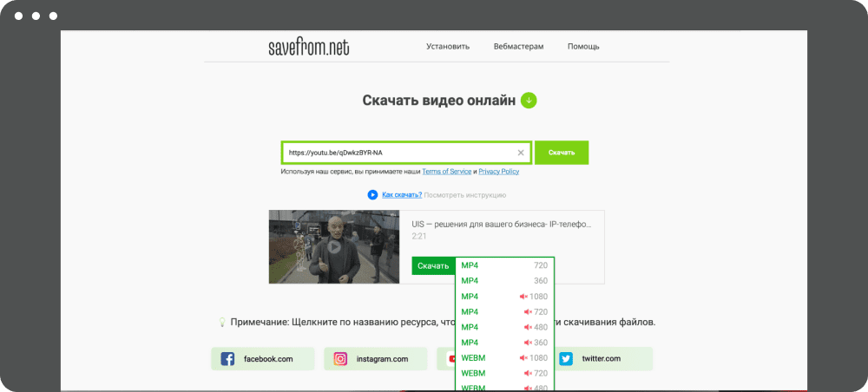Click the dark green Скачать button under video title
This screenshot has height=392, width=868.
tap(433, 266)
